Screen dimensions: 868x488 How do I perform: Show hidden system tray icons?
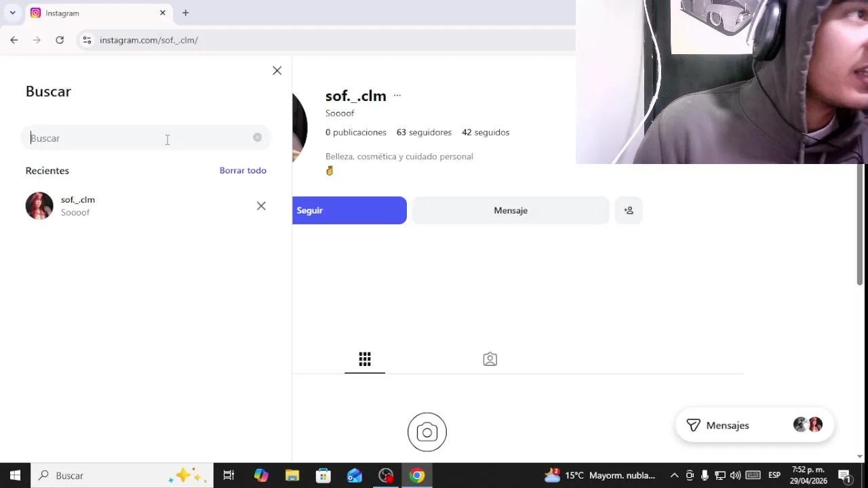click(674, 475)
